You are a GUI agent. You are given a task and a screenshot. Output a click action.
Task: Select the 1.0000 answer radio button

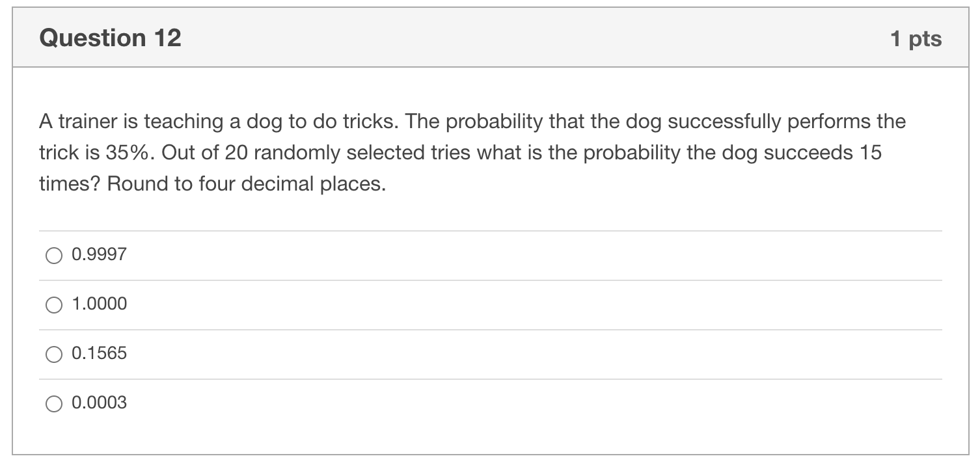(55, 304)
